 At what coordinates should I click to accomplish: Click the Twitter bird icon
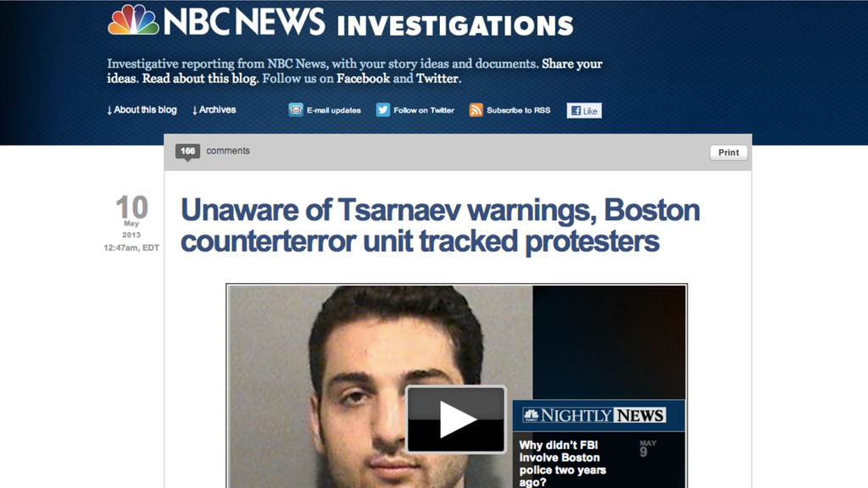(x=383, y=110)
